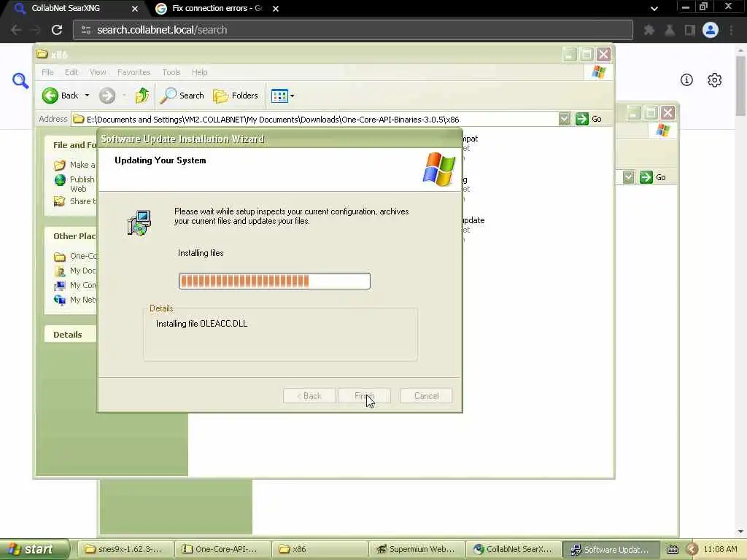Close the CollabNet SearXNG tab
This screenshot has width=747, height=560.
[135, 9]
